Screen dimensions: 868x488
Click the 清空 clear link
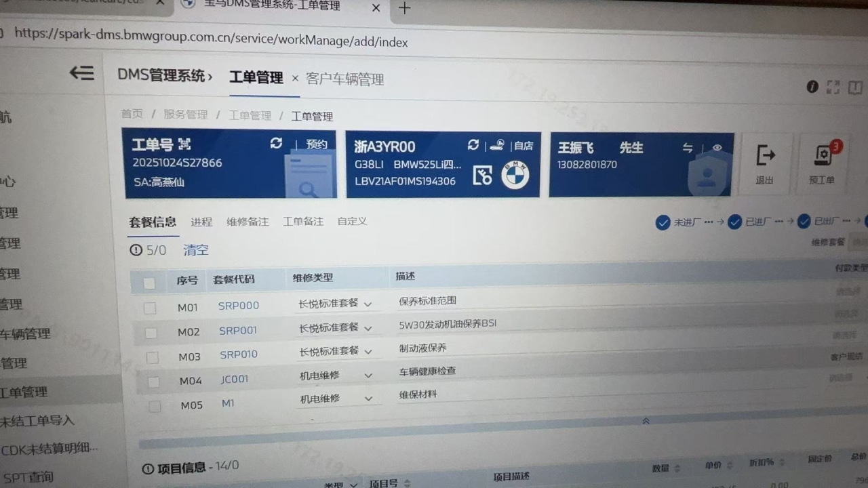(196, 250)
